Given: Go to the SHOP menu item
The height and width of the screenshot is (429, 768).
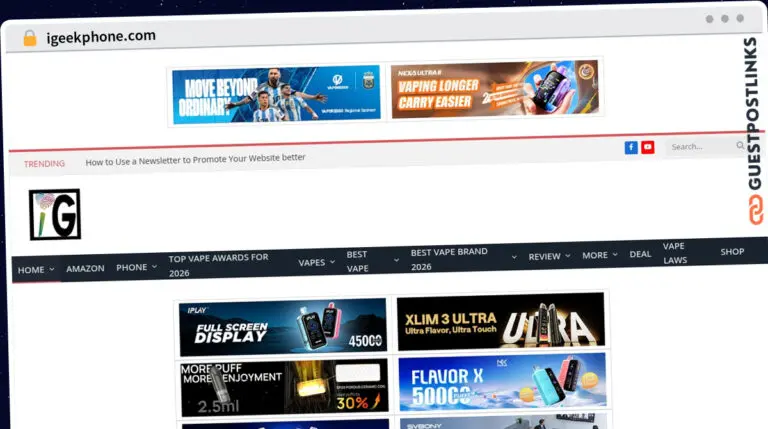Looking at the screenshot, I should [732, 252].
